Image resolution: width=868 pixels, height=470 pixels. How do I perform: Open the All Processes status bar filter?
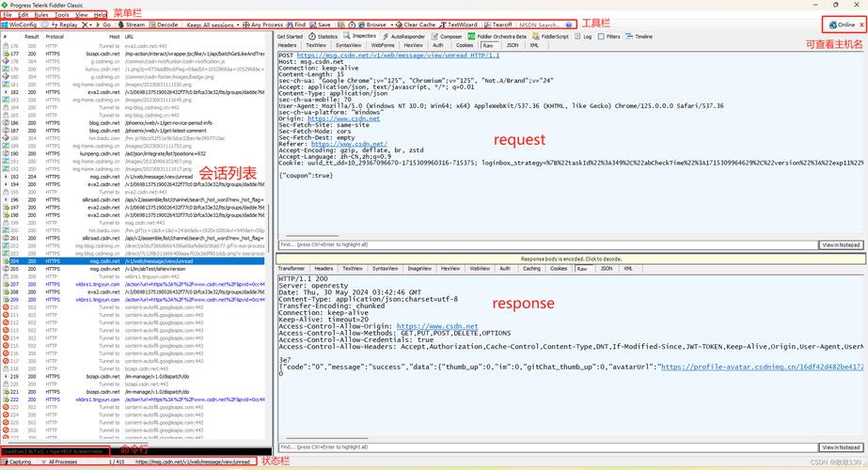tap(60, 462)
